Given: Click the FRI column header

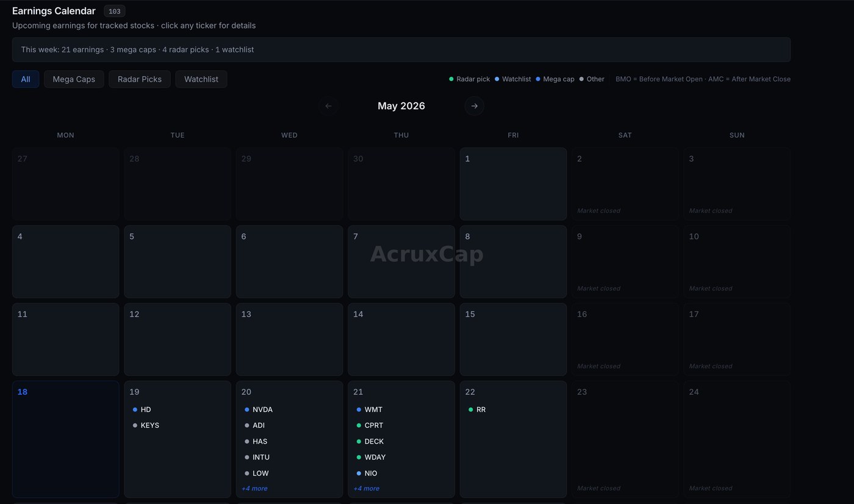Looking at the screenshot, I should (x=513, y=135).
